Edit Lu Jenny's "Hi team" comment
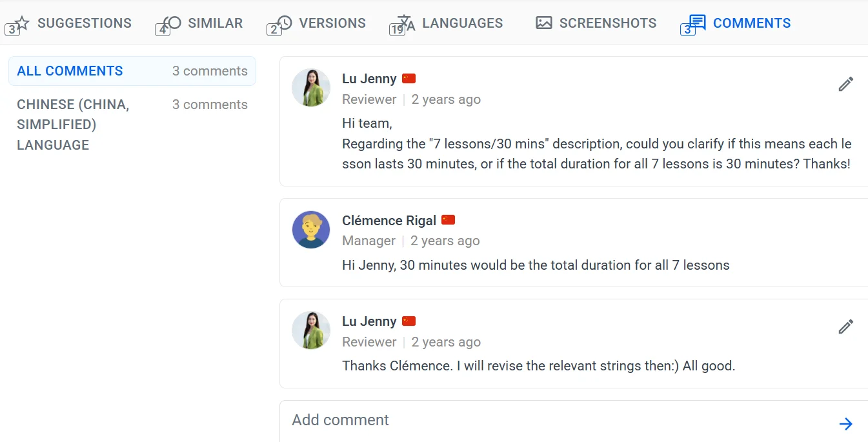The width and height of the screenshot is (868, 442). click(x=845, y=85)
